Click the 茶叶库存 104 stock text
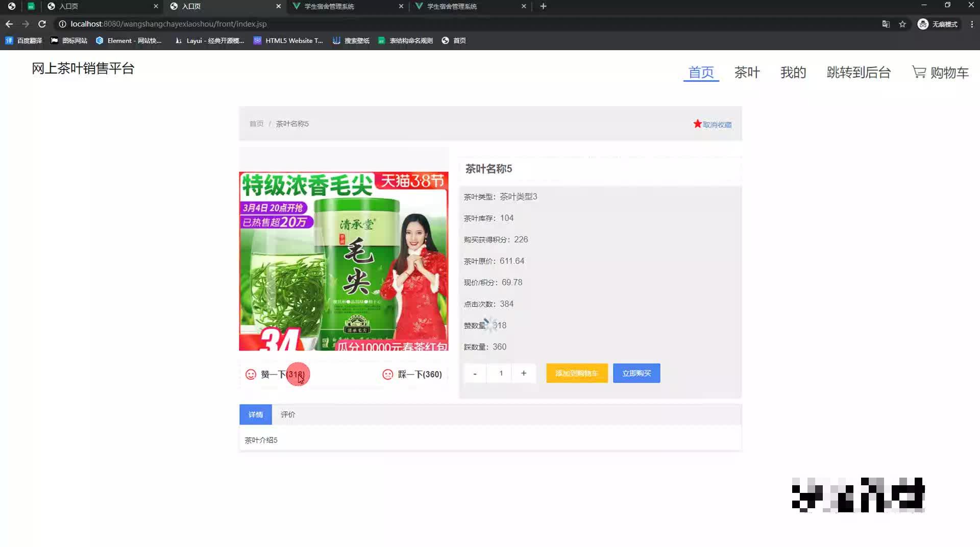Screen dimensions: 980x547 [x=488, y=218]
